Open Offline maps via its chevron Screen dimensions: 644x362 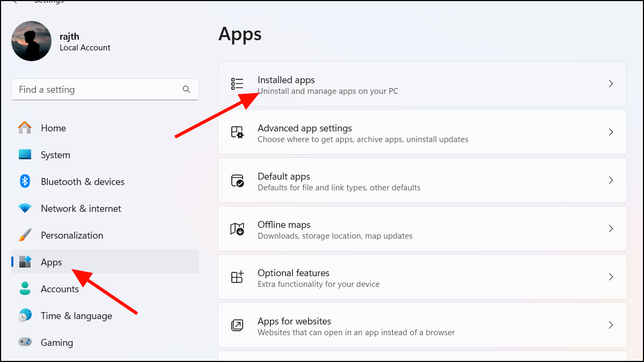(x=611, y=228)
